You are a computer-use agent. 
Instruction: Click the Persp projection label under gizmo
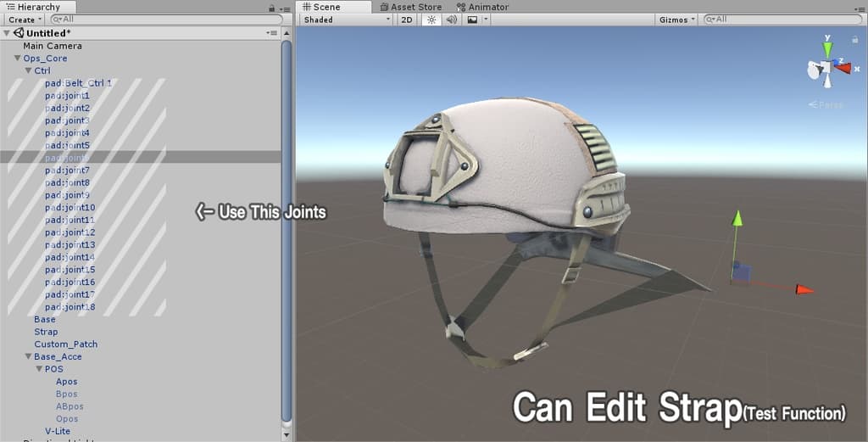pos(826,104)
